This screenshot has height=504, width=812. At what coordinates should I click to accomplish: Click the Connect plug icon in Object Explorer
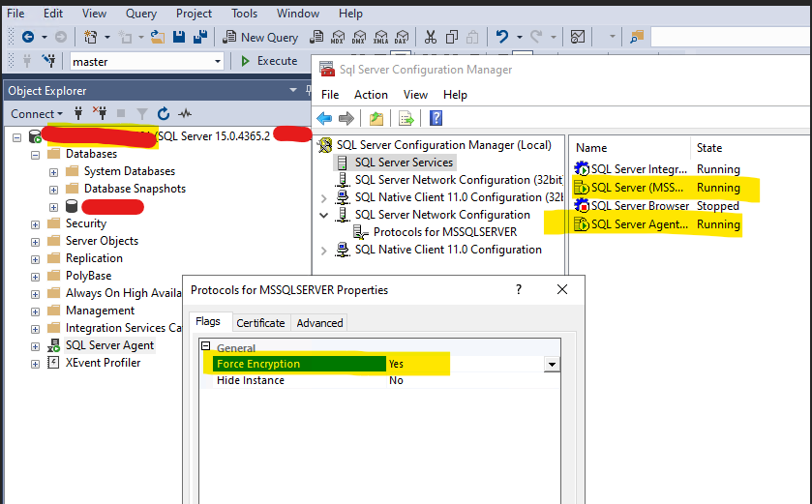click(x=78, y=113)
